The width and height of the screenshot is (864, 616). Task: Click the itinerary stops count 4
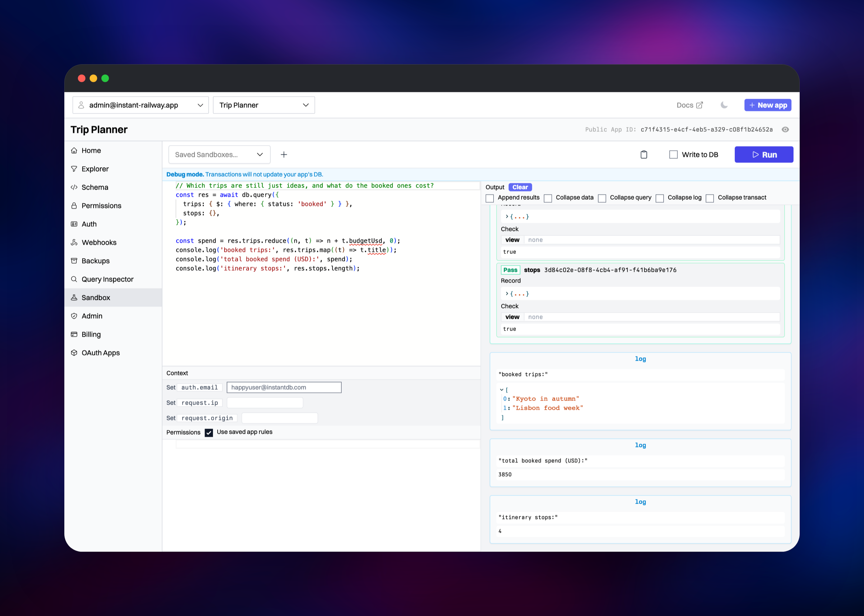tap(500, 531)
